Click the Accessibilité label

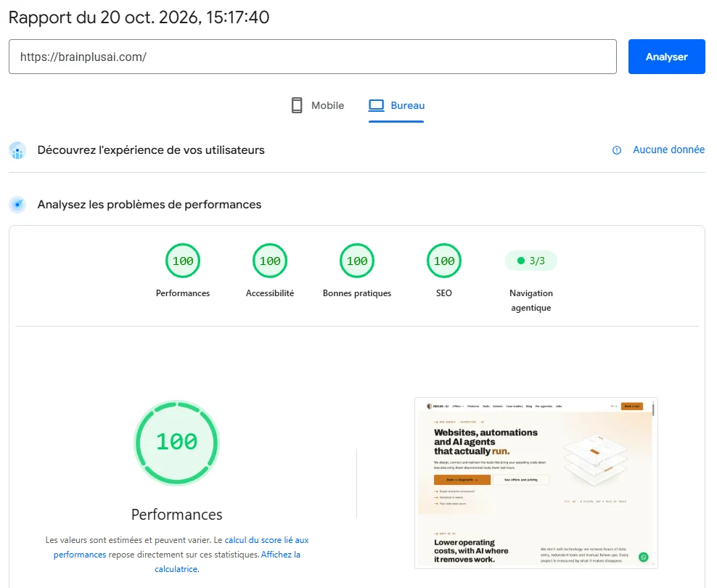(270, 293)
